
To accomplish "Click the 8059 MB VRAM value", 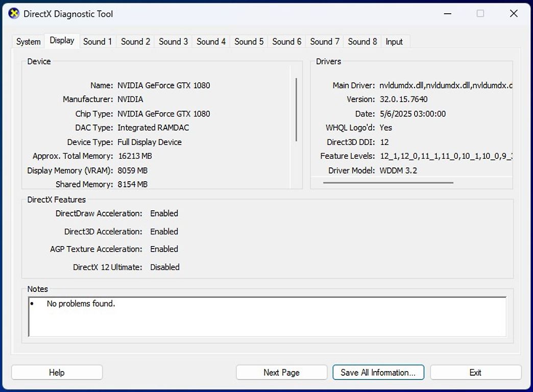I will pyautogui.click(x=133, y=170).
